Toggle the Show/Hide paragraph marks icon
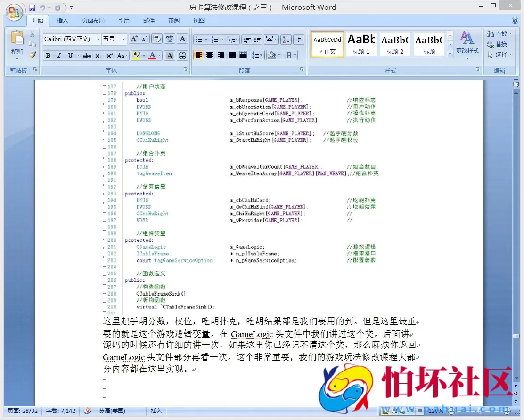Screen dimensions: 524x420 [299, 39]
